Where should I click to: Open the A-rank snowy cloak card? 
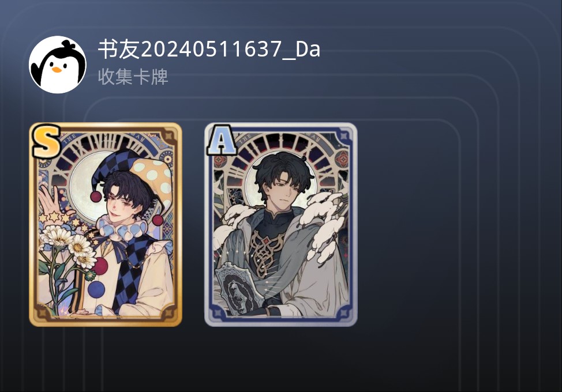pyautogui.click(x=281, y=224)
